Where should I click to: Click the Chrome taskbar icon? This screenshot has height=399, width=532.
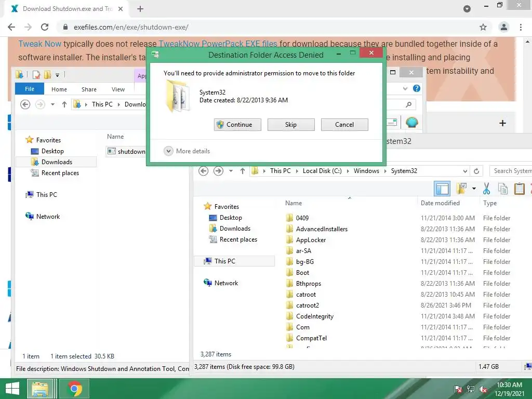point(75,389)
